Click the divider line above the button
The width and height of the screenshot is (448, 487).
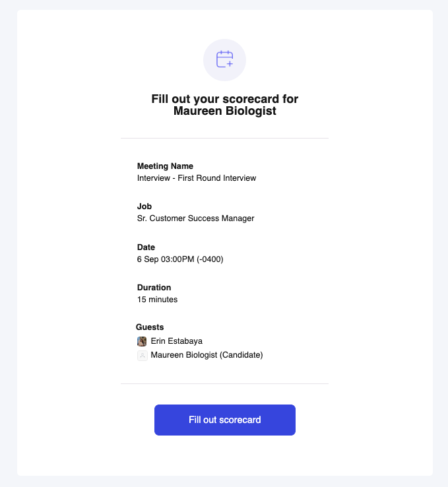pyautogui.click(x=224, y=383)
